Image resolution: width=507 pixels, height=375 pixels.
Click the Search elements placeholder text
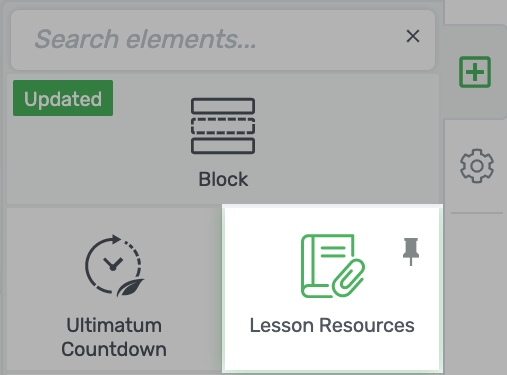[146, 39]
